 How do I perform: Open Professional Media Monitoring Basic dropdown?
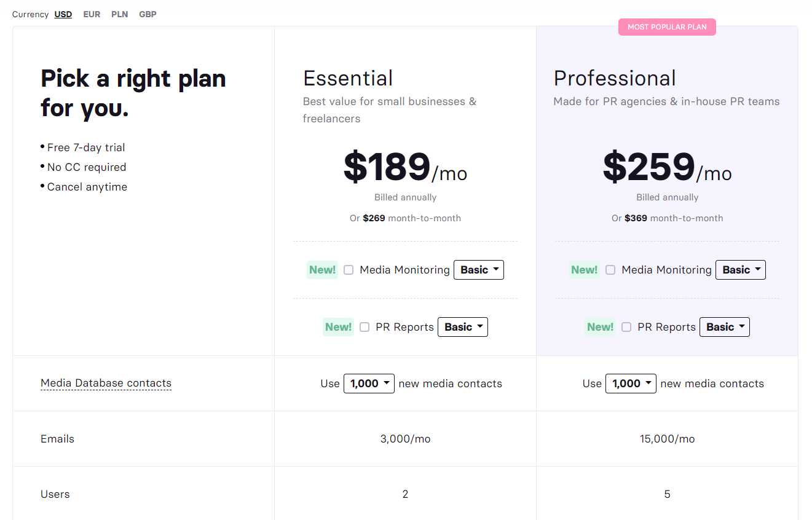pos(741,270)
